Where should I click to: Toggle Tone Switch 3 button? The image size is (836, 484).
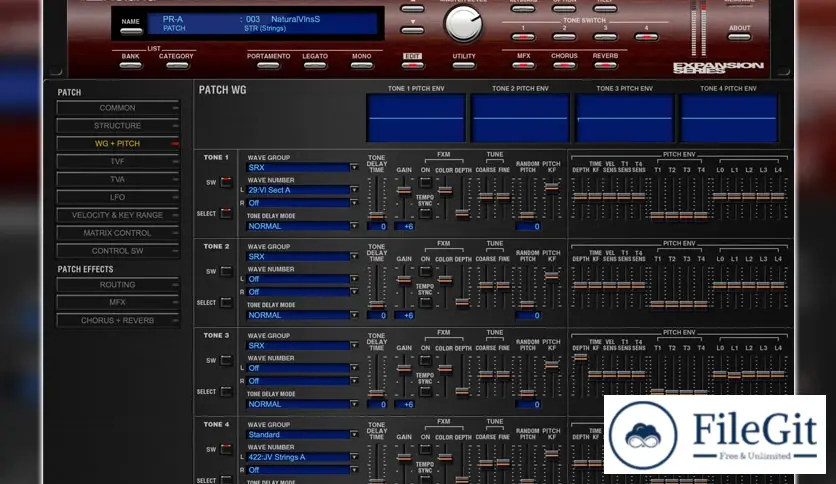click(x=605, y=37)
